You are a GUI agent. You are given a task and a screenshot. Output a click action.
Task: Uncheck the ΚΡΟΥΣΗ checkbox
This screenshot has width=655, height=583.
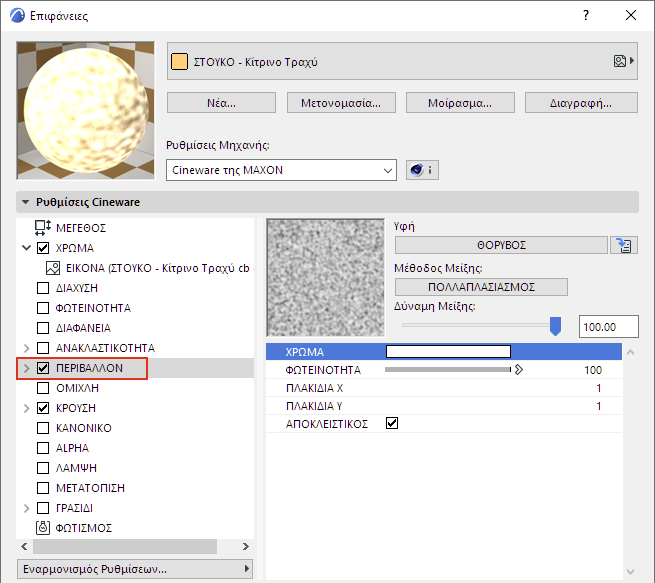[x=43, y=408]
